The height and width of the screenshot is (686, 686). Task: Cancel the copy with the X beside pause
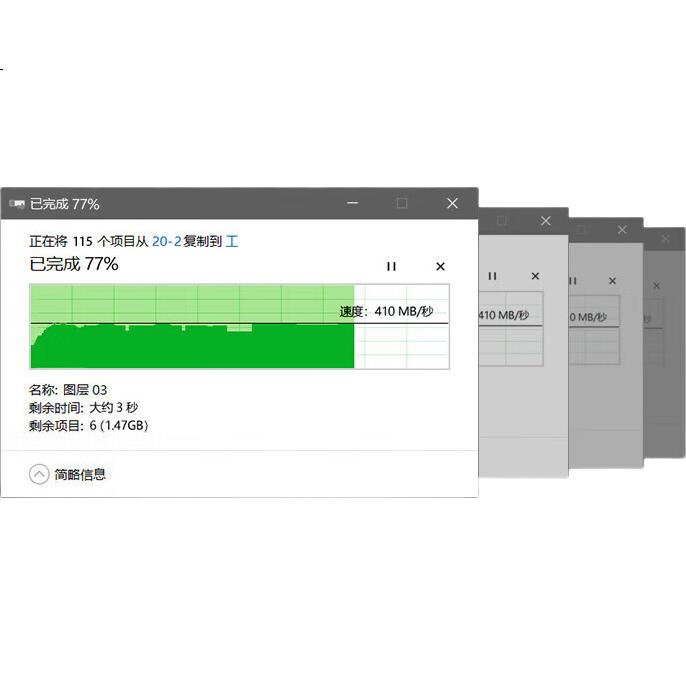(x=441, y=266)
